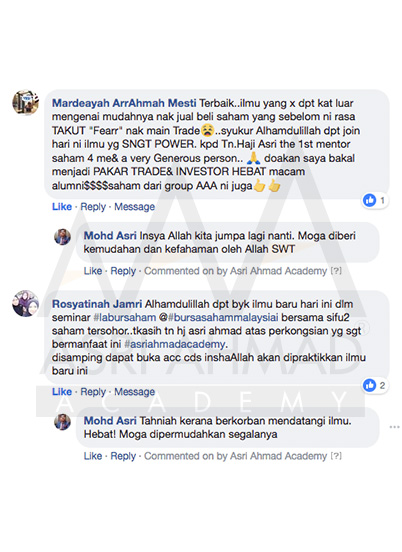This screenshot has width=402, height=552.
Task: Click the [?] help next to first 'Commented on by'
Action: 336,271
